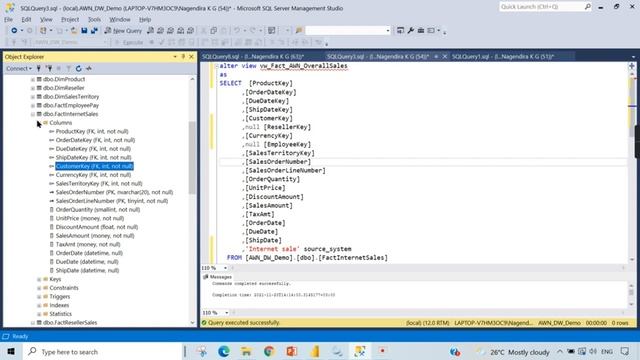
Task: Click the Copy toolbar icon
Action: 213,31
